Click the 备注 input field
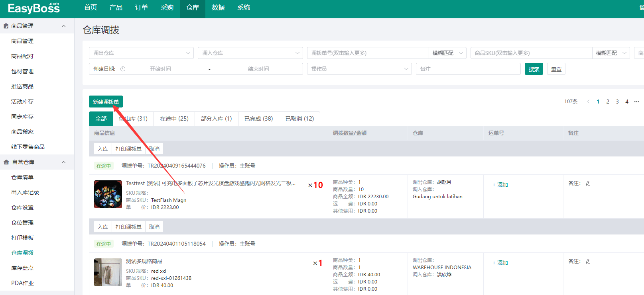The width and height of the screenshot is (644, 295). click(468, 69)
